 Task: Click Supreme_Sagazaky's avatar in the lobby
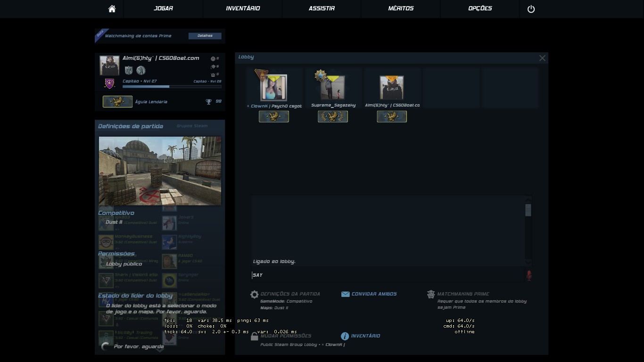coord(333,88)
